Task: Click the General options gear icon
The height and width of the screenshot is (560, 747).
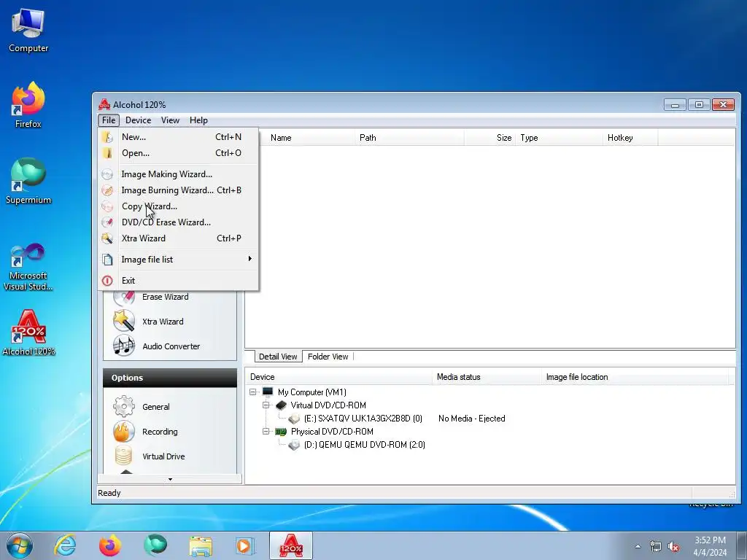Action: [124, 406]
